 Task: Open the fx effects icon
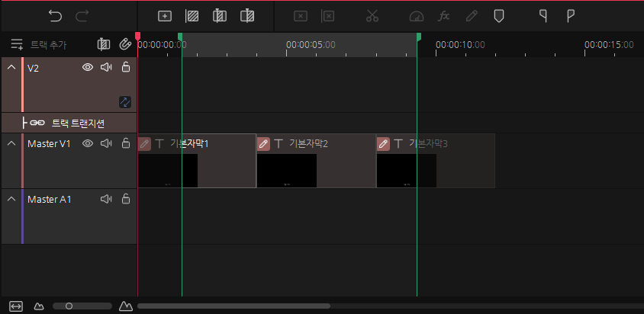tap(443, 15)
